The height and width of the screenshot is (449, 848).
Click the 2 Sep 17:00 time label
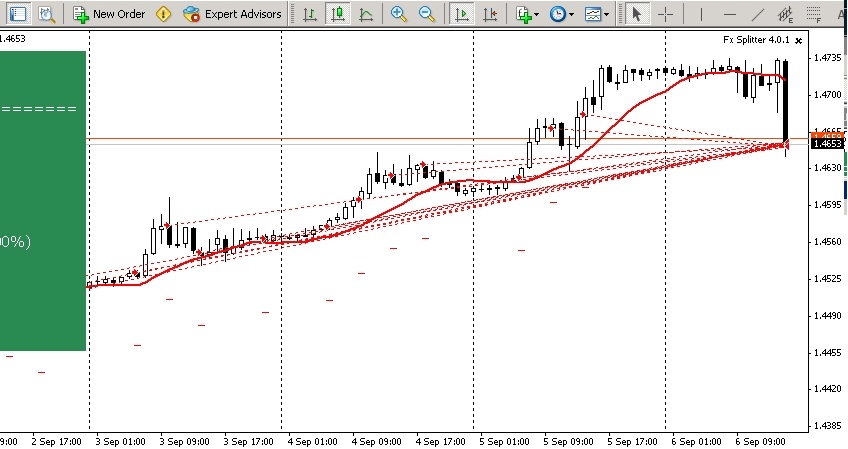[x=56, y=441]
